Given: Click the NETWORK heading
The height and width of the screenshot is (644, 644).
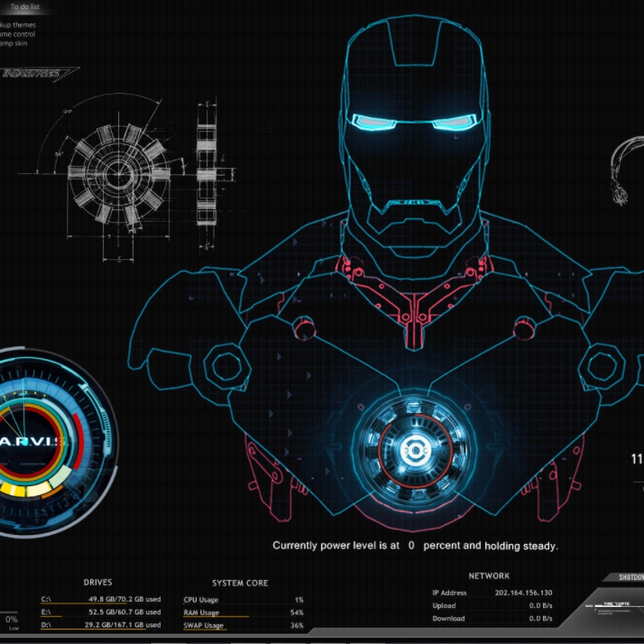Looking at the screenshot, I should click(x=489, y=576).
